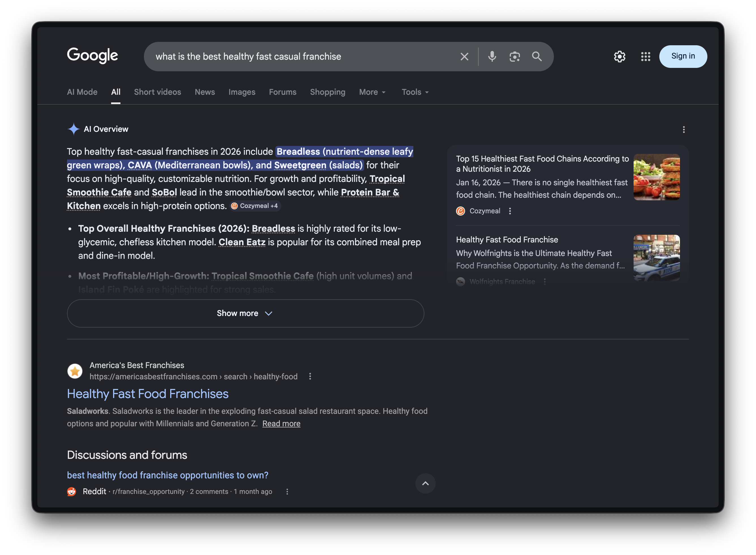
Task: Click the police car thumbnail
Action: [x=656, y=258]
